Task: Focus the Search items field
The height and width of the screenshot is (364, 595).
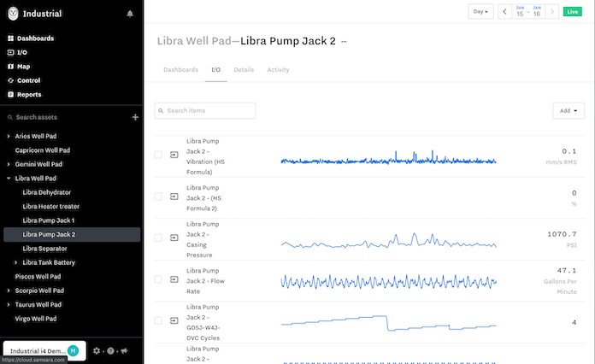Action: click(205, 110)
